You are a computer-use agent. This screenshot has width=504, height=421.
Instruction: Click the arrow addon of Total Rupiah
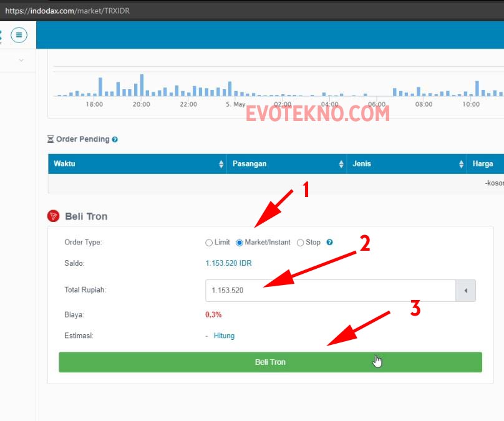[465, 291]
